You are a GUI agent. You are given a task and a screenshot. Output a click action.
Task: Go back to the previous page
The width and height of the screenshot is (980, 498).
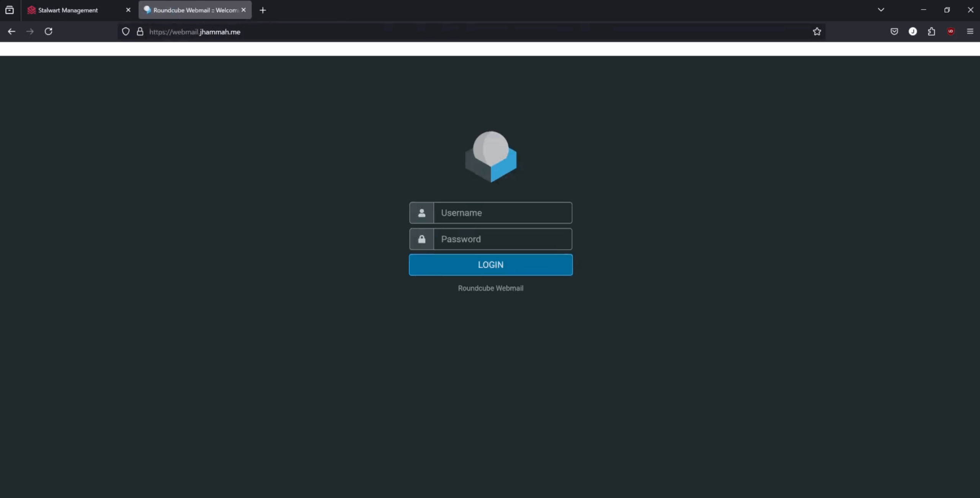pos(11,32)
